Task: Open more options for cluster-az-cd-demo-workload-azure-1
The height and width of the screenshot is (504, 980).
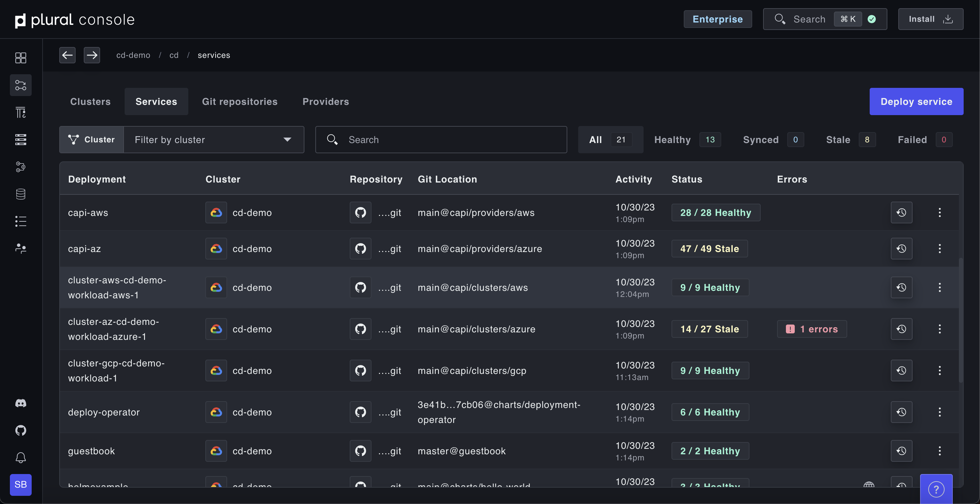Action: click(940, 329)
